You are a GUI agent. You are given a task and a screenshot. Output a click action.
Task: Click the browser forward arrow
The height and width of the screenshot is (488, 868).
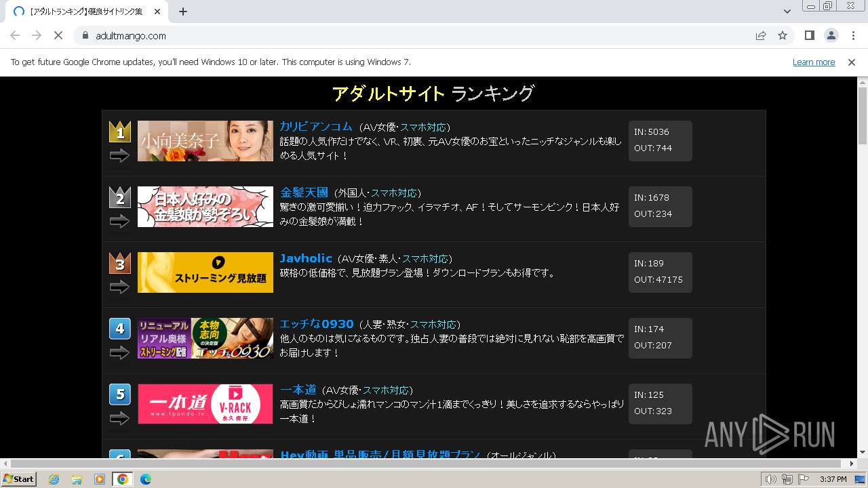[37, 35]
